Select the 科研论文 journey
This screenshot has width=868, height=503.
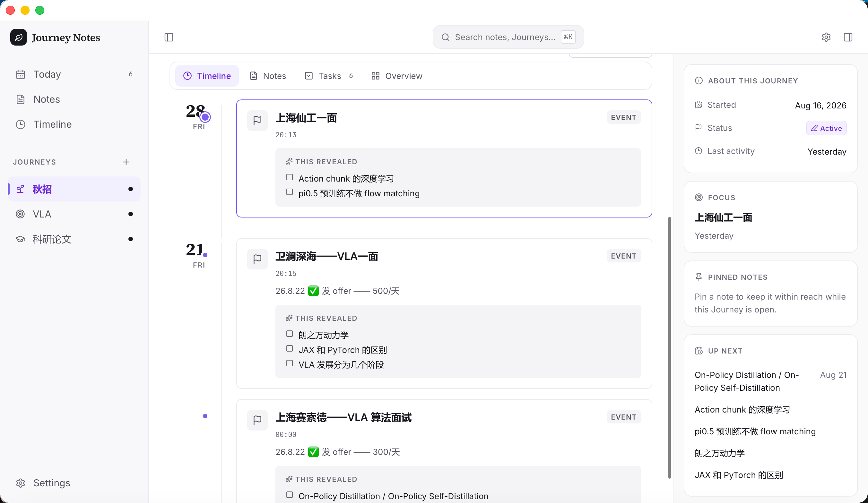74,239
